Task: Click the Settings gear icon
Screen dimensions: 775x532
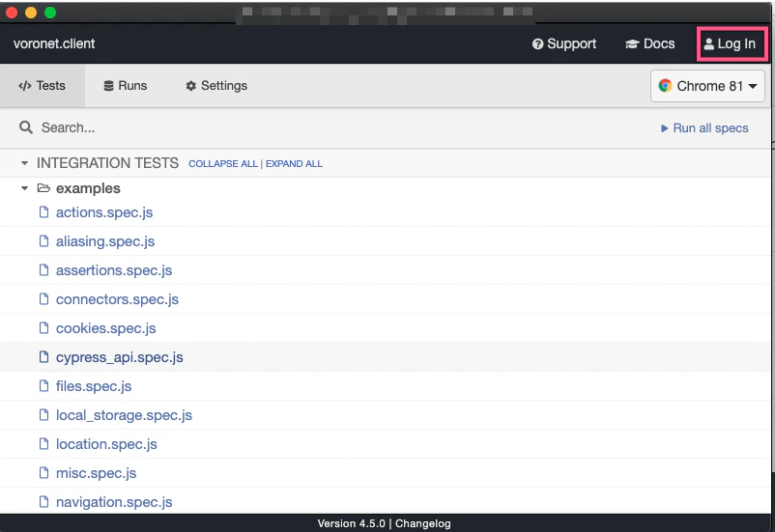Action: tap(190, 86)
